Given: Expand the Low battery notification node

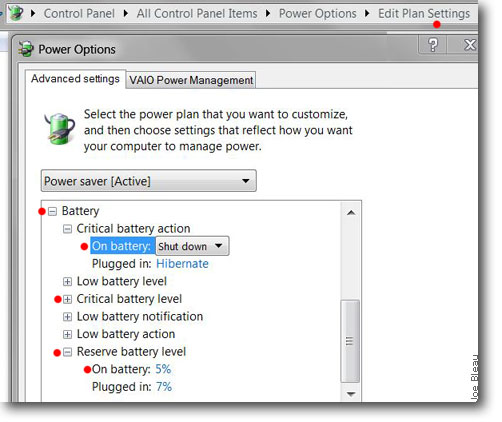Looking at the screenshot, I should (67, 317).
